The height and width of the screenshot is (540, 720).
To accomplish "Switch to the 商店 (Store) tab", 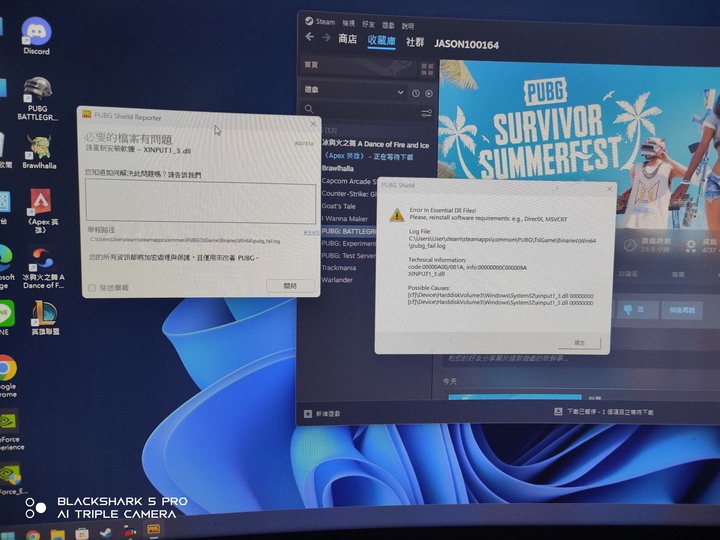I will point(348,39).
